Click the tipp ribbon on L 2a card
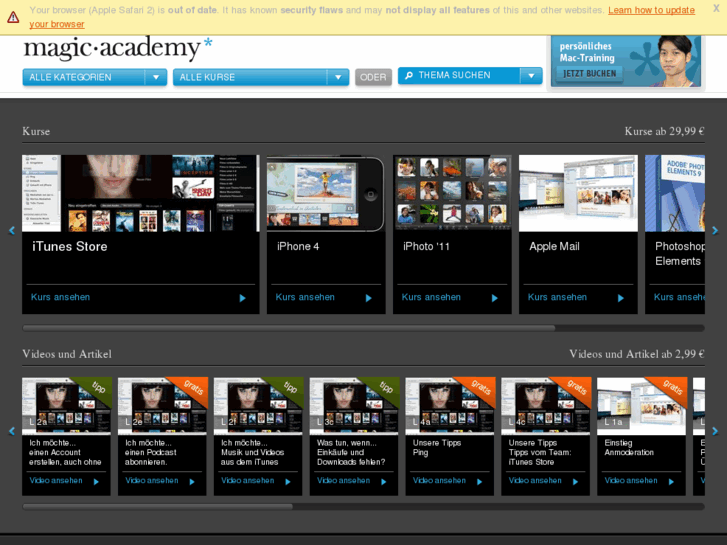This screenshot has height=545, width=727. click(x=97, y=388)
